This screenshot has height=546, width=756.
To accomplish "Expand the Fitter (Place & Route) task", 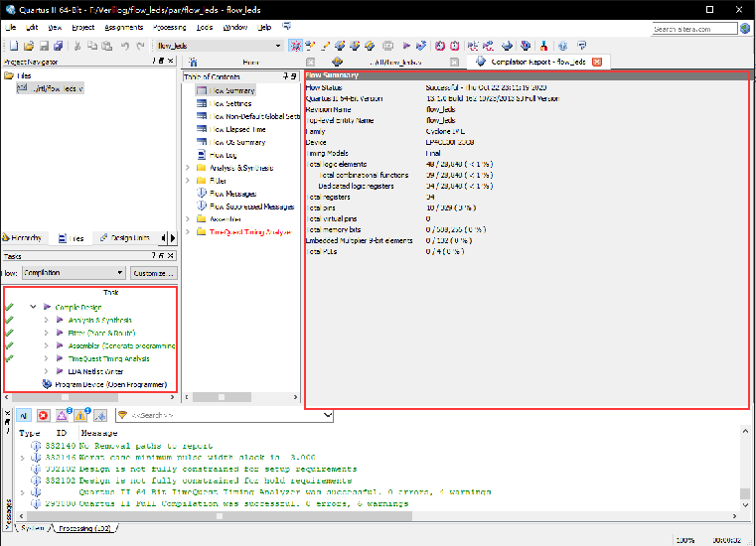I will 46,333.
